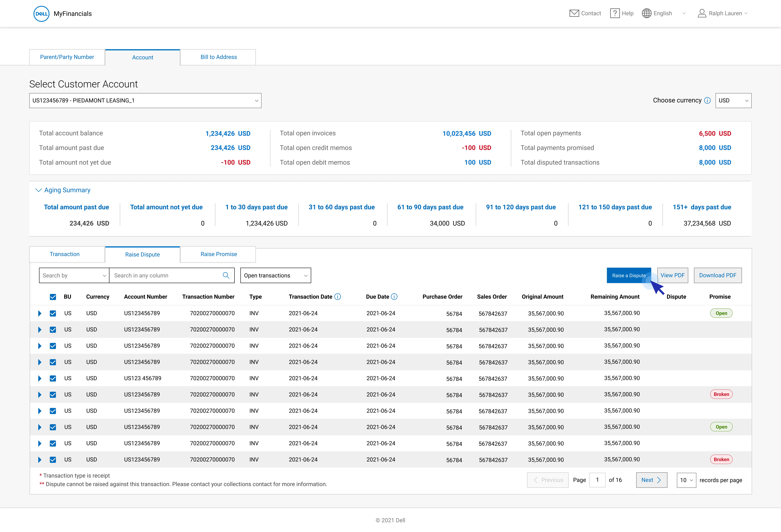The width and height of the screenshot is (781, 532).
Task: Click info icon next to Due Date
Action: [394, 297]
